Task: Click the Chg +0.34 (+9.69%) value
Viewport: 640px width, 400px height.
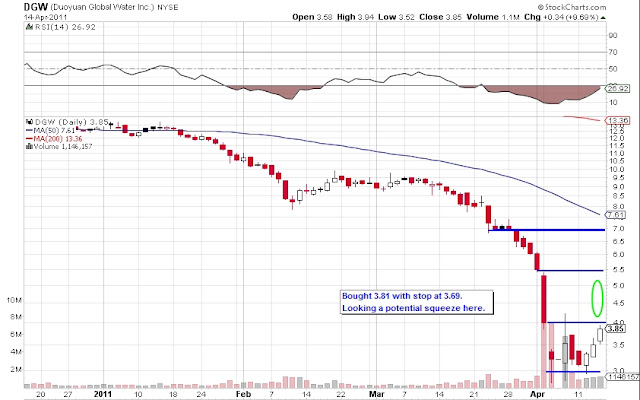Action: coord(561,17)
